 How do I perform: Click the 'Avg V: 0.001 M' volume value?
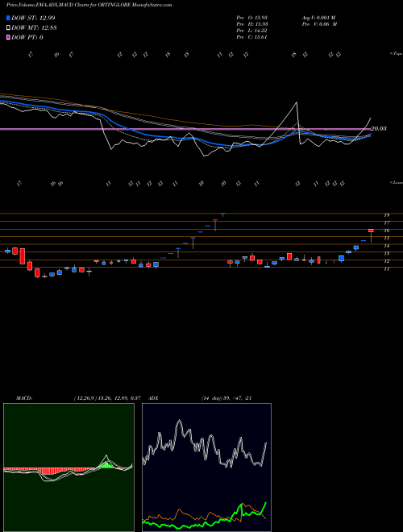318,18
